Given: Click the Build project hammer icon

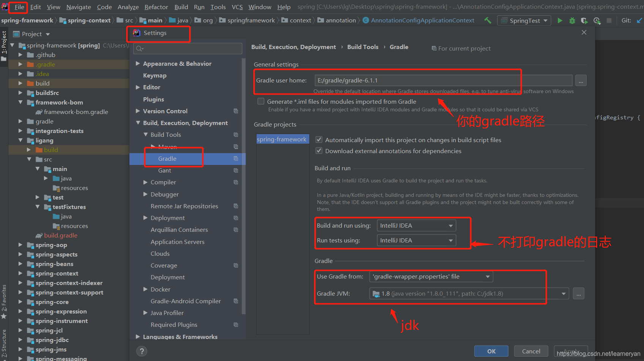Looking at the screenshot, I should (488, 21).
